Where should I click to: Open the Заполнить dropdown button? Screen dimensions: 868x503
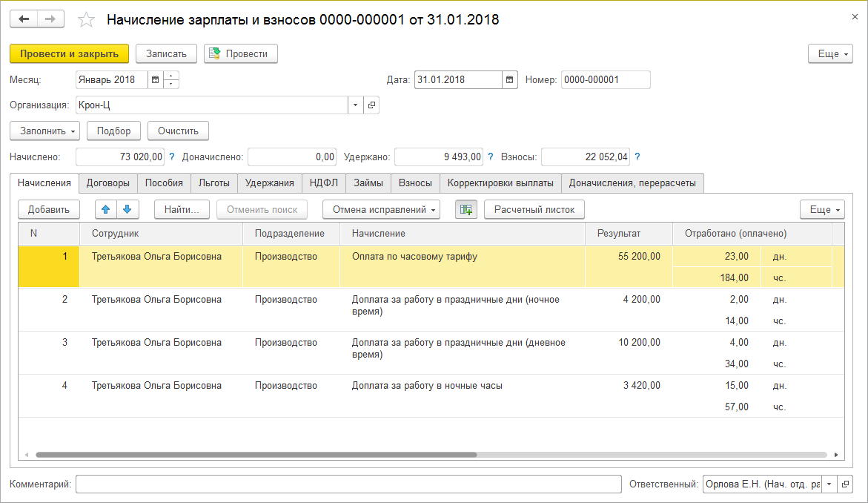[x=44, y=131]
